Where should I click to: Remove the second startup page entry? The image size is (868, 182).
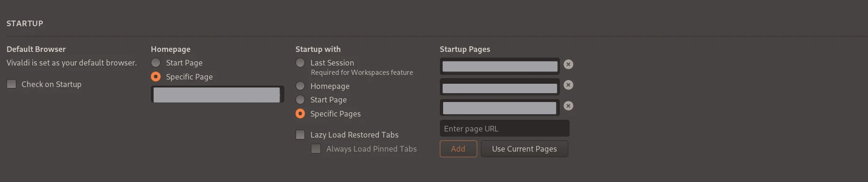pos(568,85)
